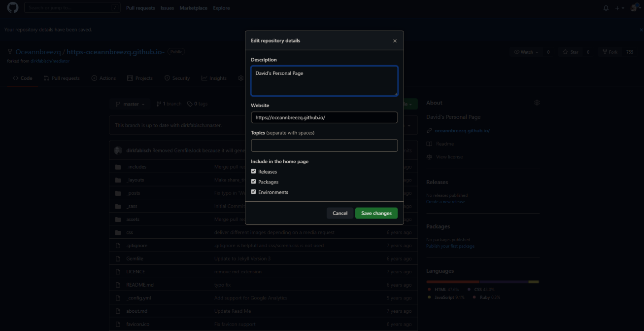
Task: Uncheck the Releases checkbox
Action: point(254,172)
